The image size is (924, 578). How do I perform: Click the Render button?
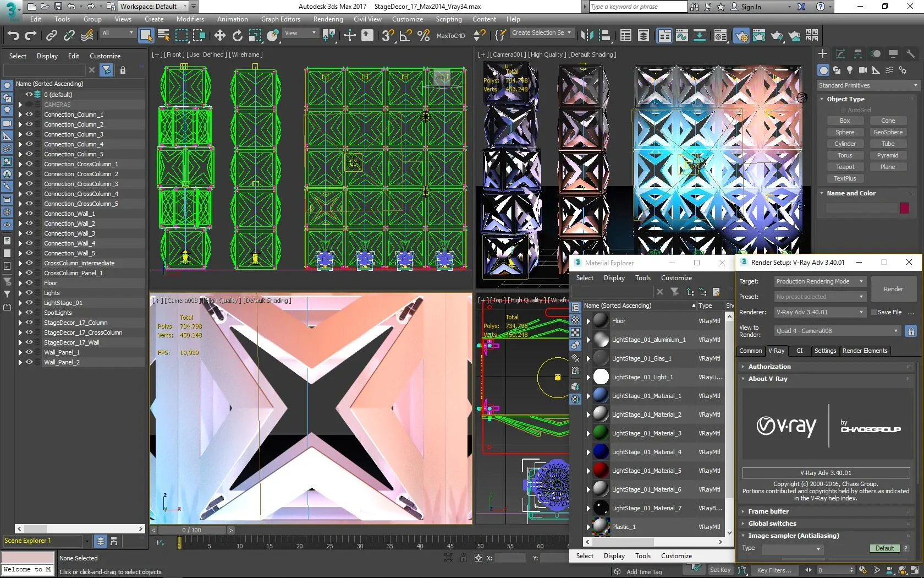(893, 289)
